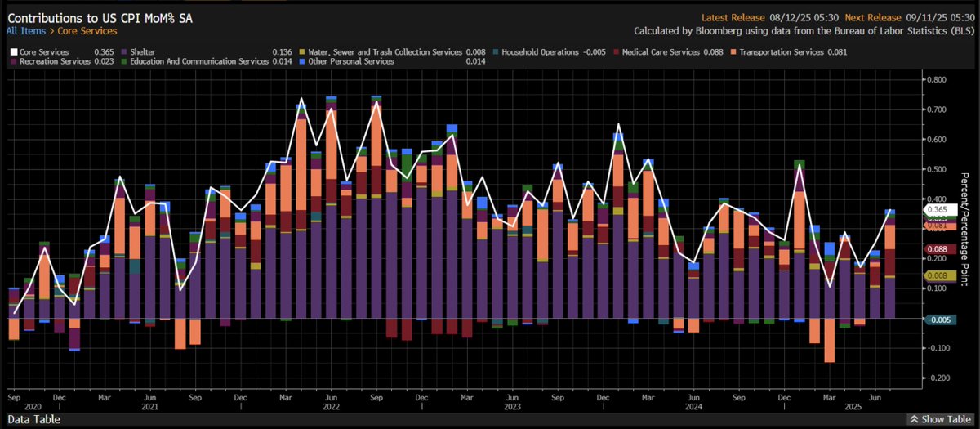
Task: Click the green Education And Communication swatch
Action: tap(126, 61)
